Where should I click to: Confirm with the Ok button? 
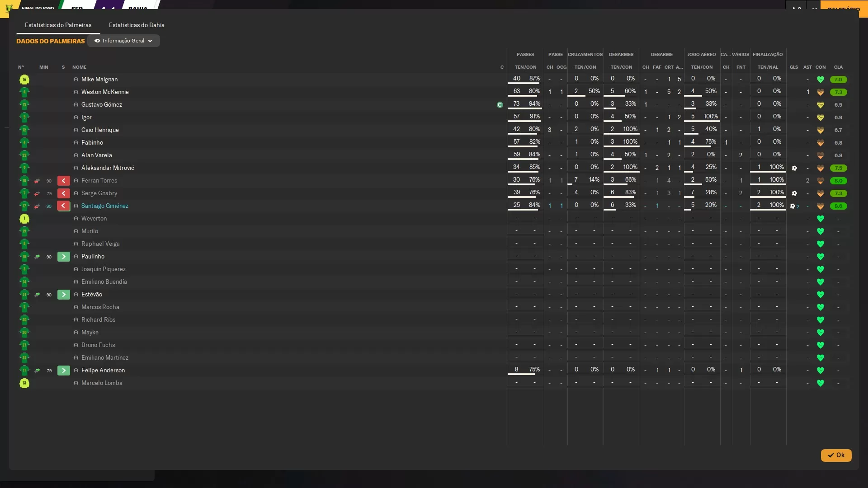click(836, 455)
